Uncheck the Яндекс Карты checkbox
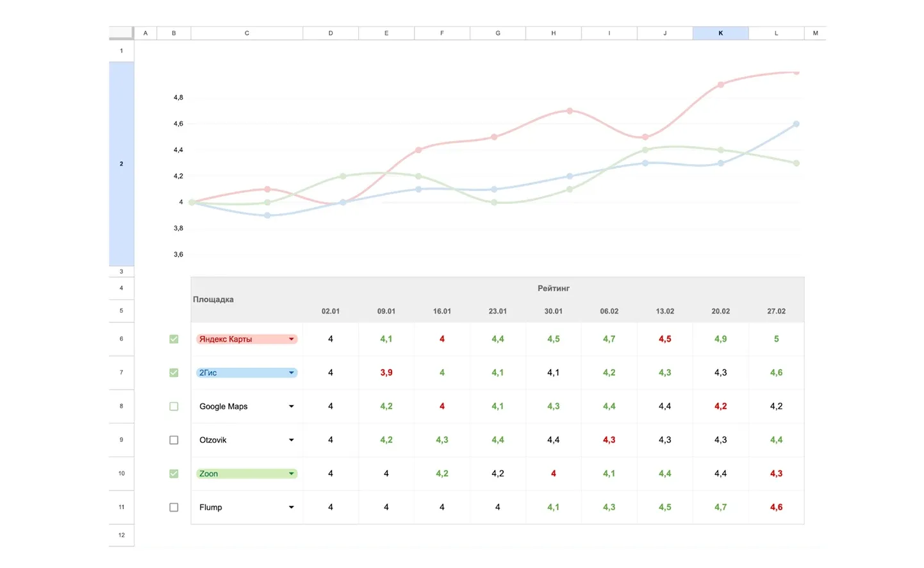The height and width of the screenshot is (568, 924). point(174,339)
